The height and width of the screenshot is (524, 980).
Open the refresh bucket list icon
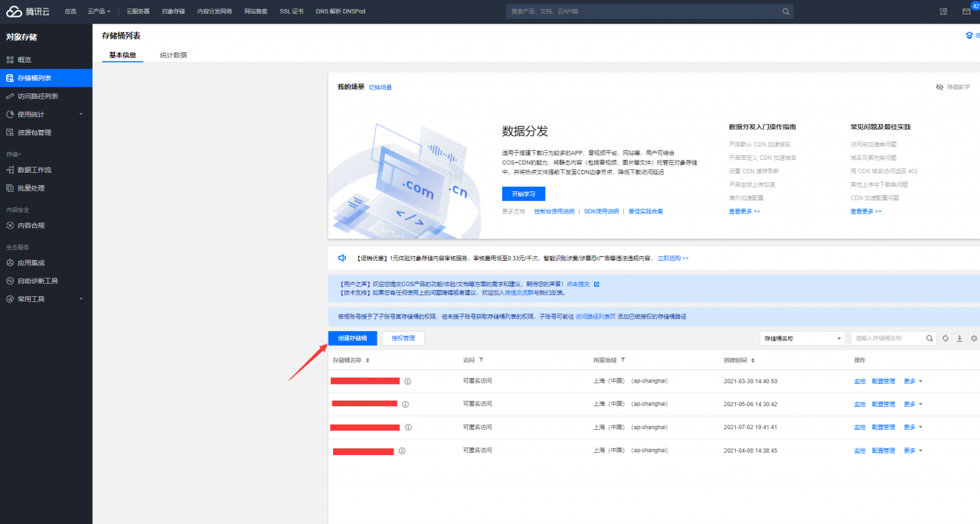pos(946,338)
